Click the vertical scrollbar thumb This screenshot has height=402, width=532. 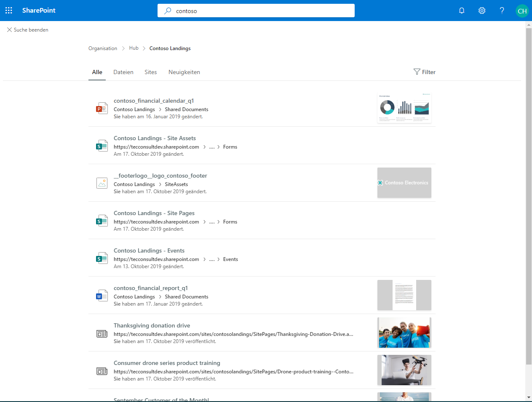tap(529, 196)
